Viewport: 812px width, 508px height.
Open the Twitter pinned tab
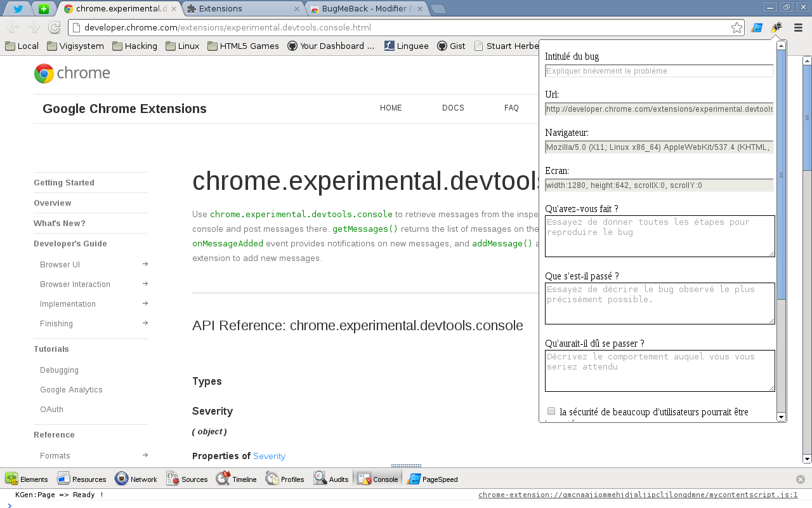(18, 9)
